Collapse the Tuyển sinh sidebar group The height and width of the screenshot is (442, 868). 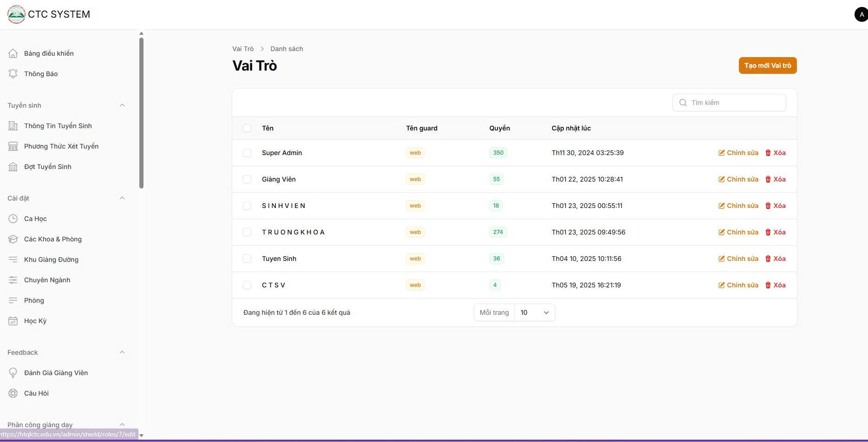click(122, 105)
